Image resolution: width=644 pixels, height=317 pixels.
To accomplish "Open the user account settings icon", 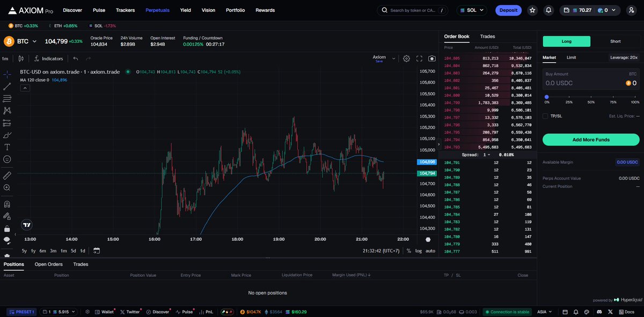I will coord(631,10).
